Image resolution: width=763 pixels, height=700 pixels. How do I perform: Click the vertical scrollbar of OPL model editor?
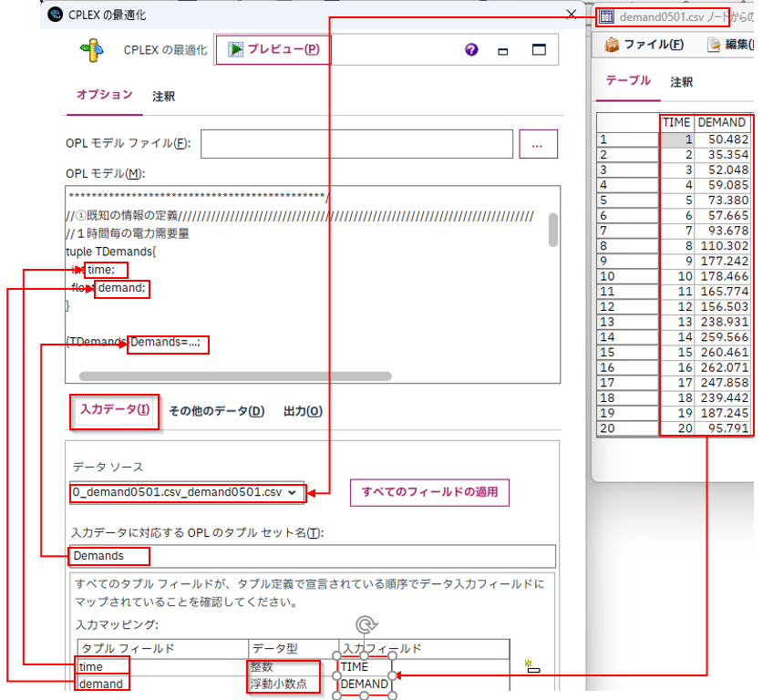coord(552,230)
